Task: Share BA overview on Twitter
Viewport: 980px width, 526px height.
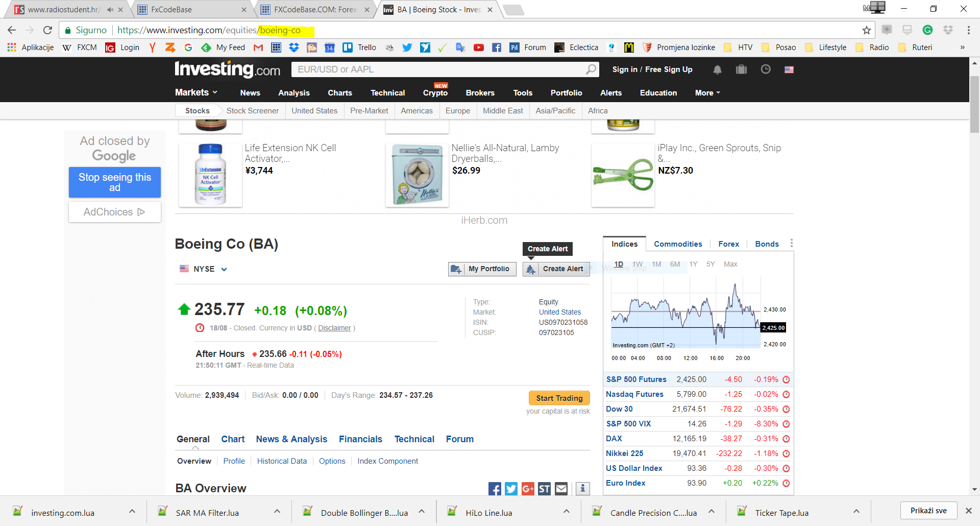Action: tap(511, 489)
